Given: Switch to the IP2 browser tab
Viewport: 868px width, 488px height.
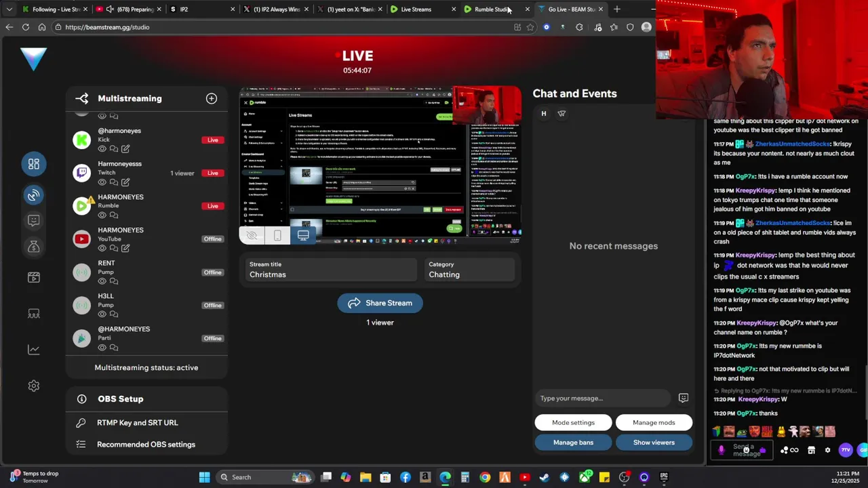Looking at the screenshot, I should (201, 9).
